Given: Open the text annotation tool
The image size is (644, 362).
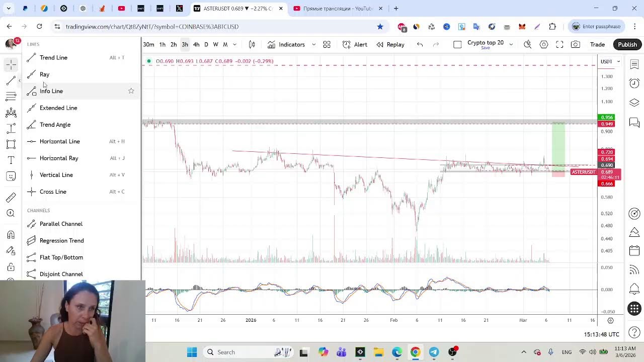Looking at the screenshot, I should click(x=11, y=160).
